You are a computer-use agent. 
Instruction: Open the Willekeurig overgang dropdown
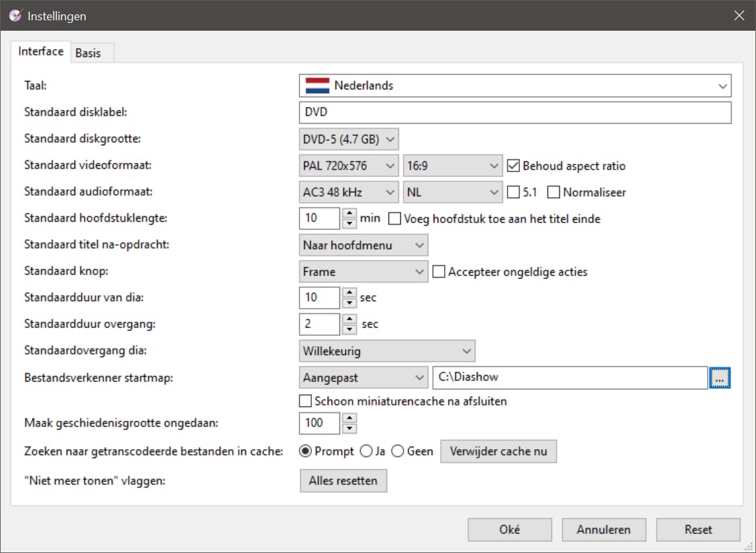click(x=387, y=351)
